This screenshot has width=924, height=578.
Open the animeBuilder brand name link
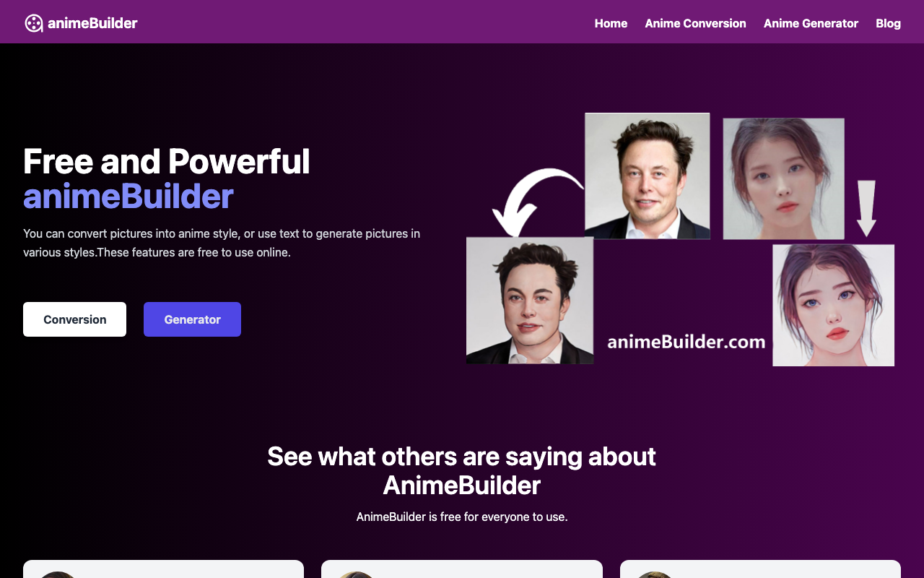tap(92, 23)
